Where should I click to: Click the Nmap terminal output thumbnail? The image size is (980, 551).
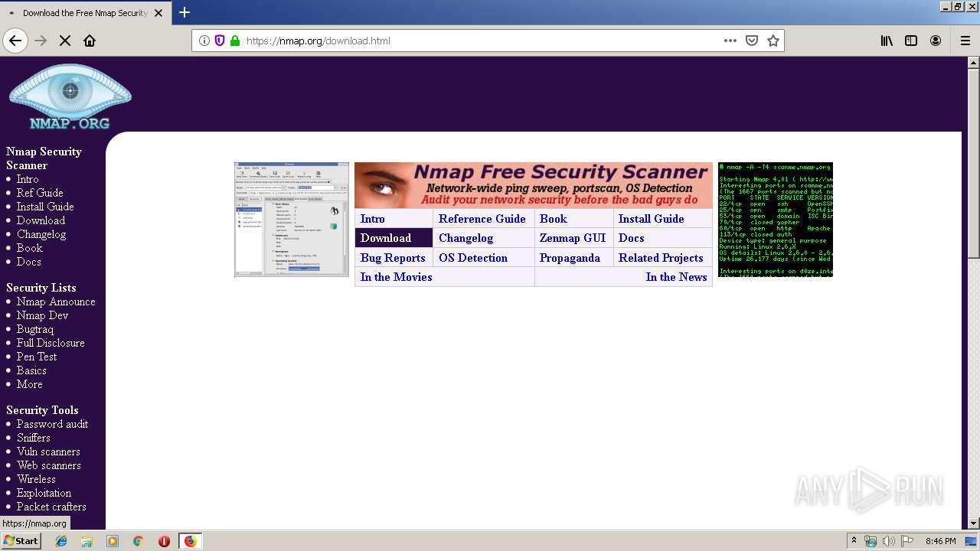pos(776,219)
